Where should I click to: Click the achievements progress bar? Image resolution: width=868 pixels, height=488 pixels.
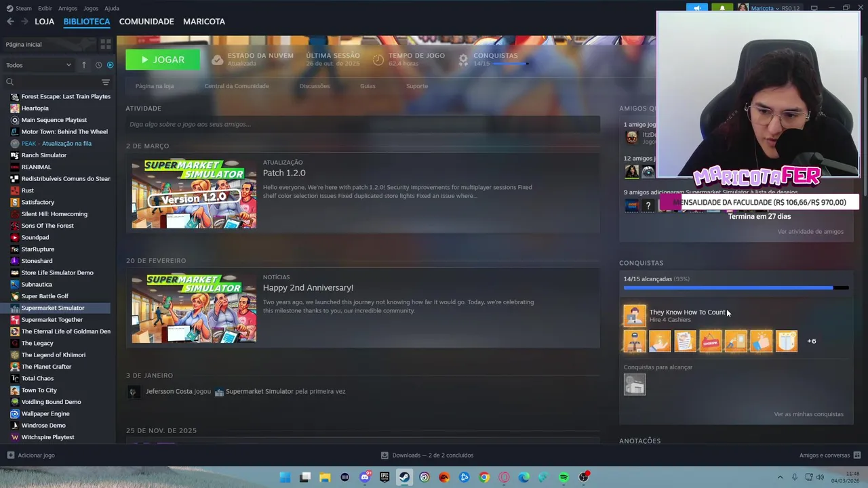pos(736,288)
